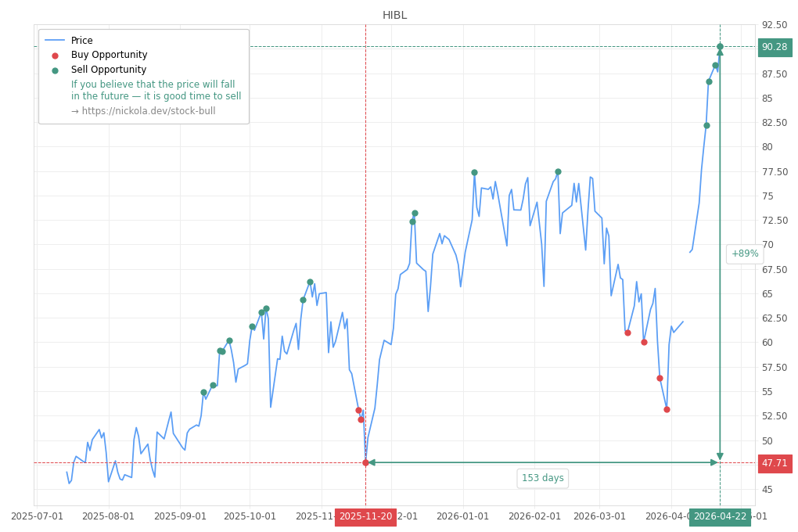Viewport: 798px width, 532px height.
Task: Select the highlighted 2025-11-20 date label
Action: pyautogui.click(x=365, y=517)
